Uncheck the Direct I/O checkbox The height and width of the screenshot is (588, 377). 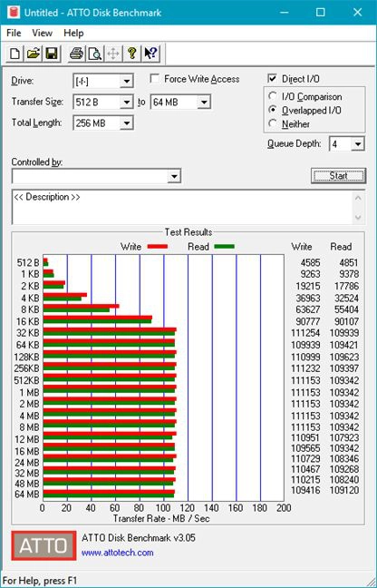coord(272,79)
